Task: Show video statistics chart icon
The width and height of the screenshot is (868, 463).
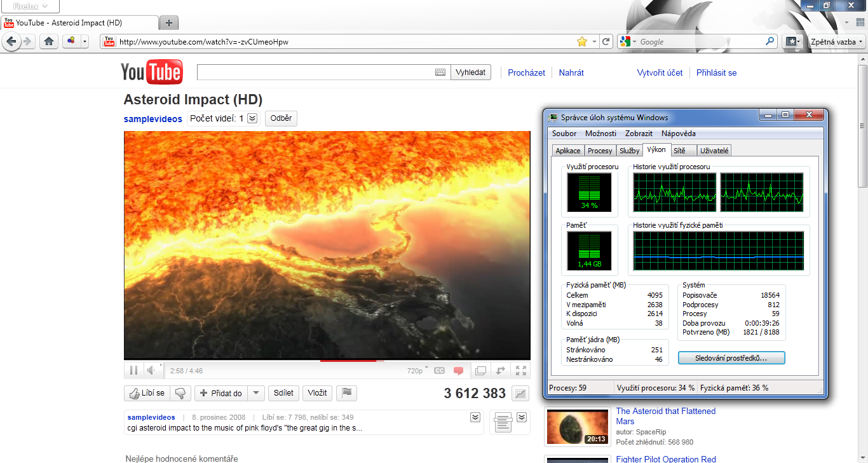Action: (x=520, y=394)
